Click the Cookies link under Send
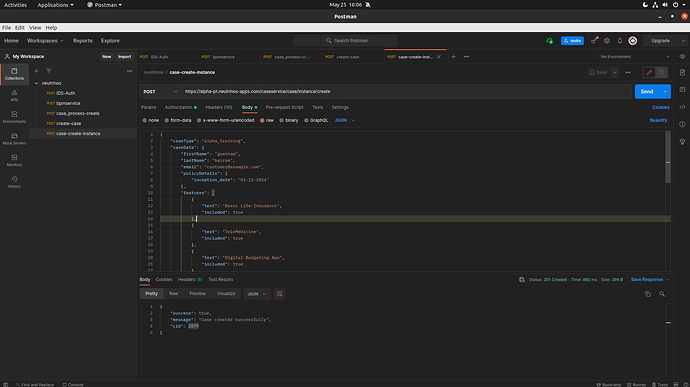This screenshot has height=387, width=690. tap(661, 107)
